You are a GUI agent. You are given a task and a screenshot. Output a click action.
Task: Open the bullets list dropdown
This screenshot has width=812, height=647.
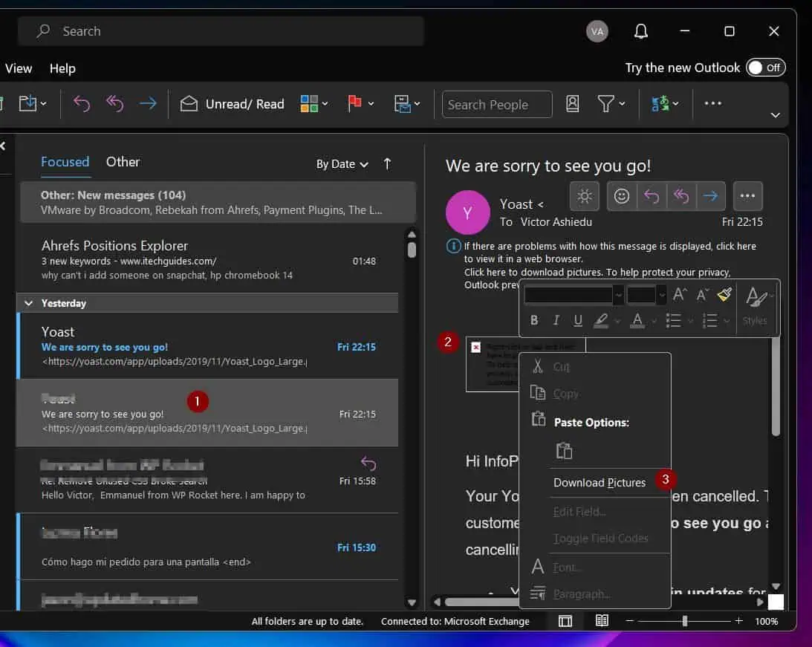click(x=690, y=321)
